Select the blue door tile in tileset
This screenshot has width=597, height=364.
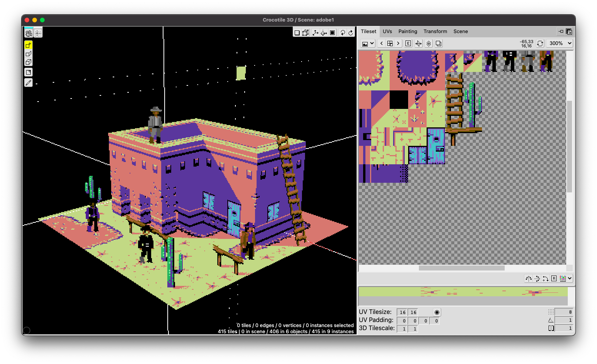(x=436, y=146)
